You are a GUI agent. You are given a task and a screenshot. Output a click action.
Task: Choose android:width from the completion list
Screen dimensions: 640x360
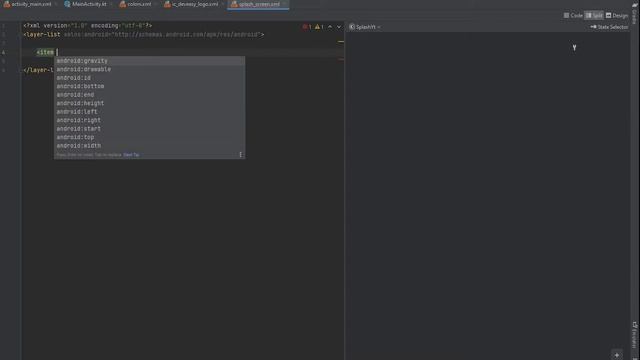pos(149,146)
